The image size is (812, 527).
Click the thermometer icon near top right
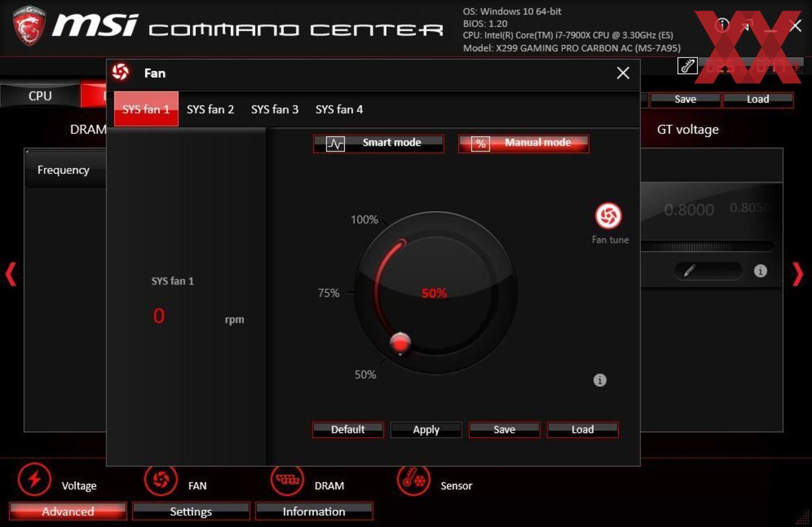point(687,66)
